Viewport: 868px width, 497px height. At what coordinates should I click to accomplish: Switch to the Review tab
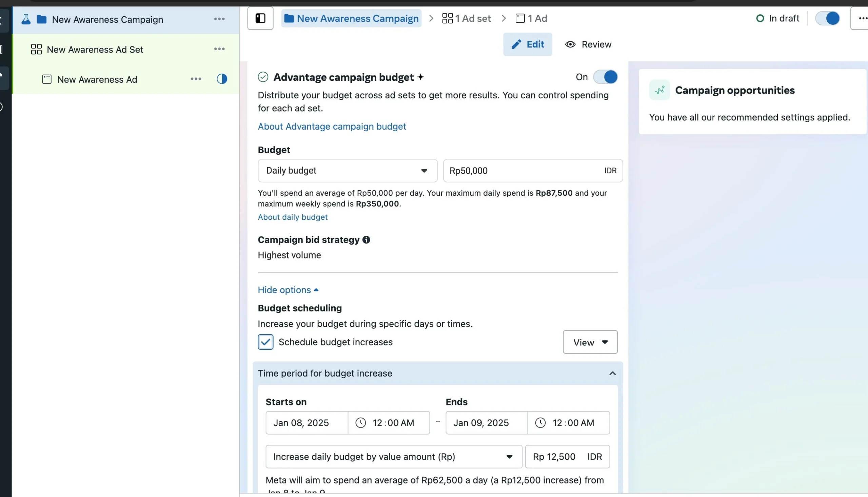coord(588,44)
